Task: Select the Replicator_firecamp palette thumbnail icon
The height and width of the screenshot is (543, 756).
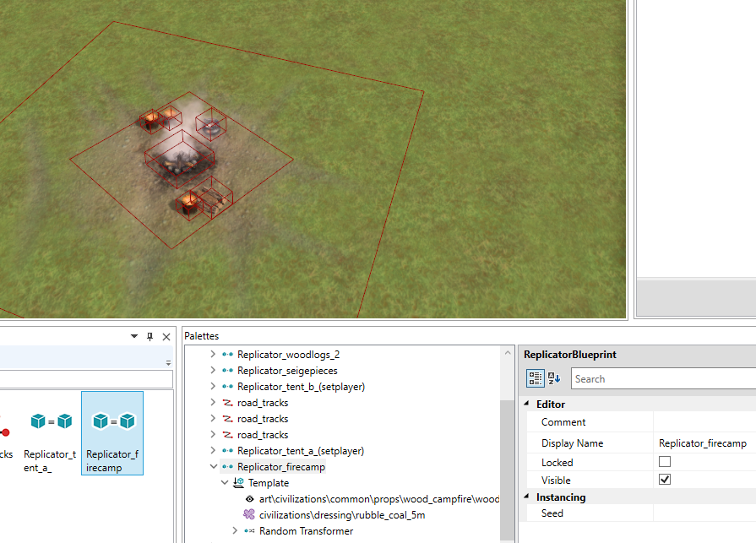Action: pyautogui.click(x=113, y=421)
